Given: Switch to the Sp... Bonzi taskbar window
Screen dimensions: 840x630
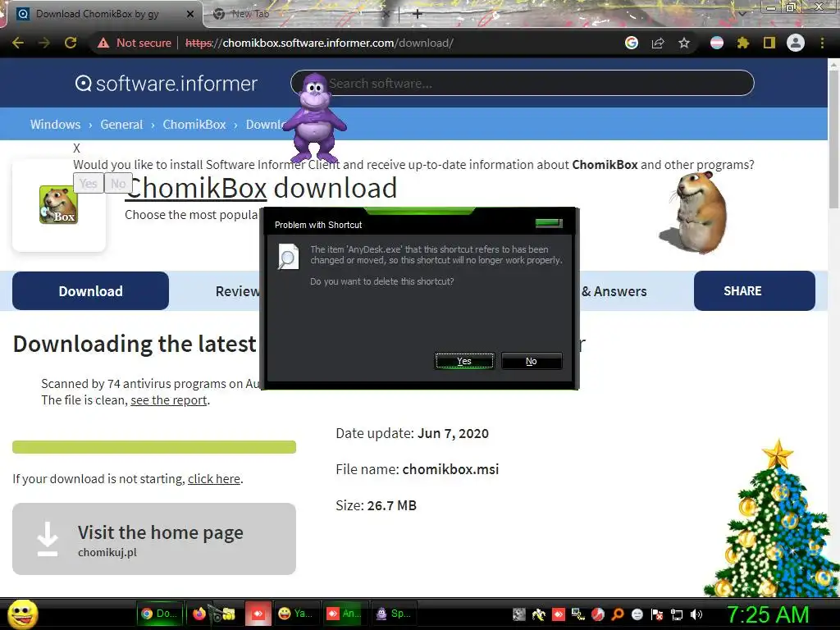Looking at the screenshot, I should [x=394, y=614].
